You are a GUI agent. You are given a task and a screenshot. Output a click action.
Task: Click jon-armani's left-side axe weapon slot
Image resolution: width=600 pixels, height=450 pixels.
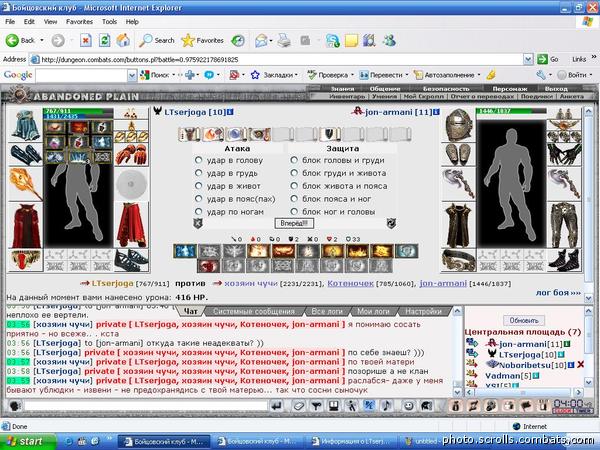pos(458,184)
